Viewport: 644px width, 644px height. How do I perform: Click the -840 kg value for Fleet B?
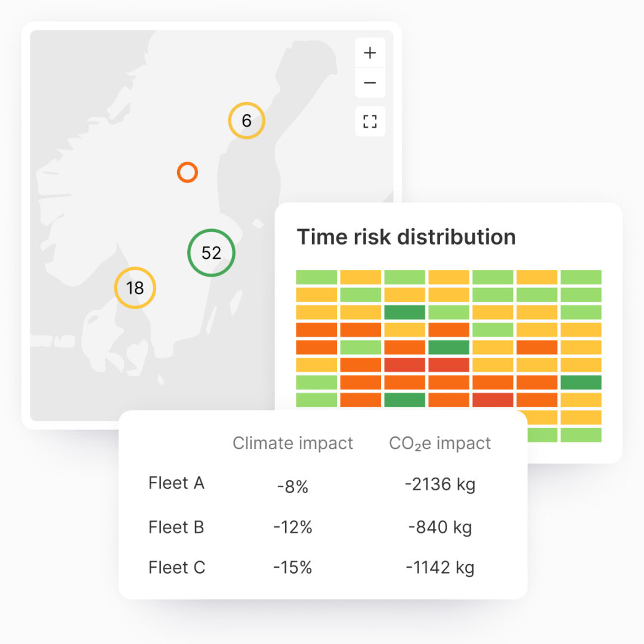440,527
